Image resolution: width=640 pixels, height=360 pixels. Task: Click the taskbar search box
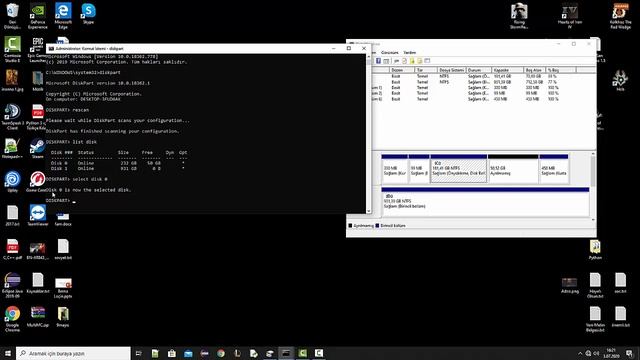[73, 353]
